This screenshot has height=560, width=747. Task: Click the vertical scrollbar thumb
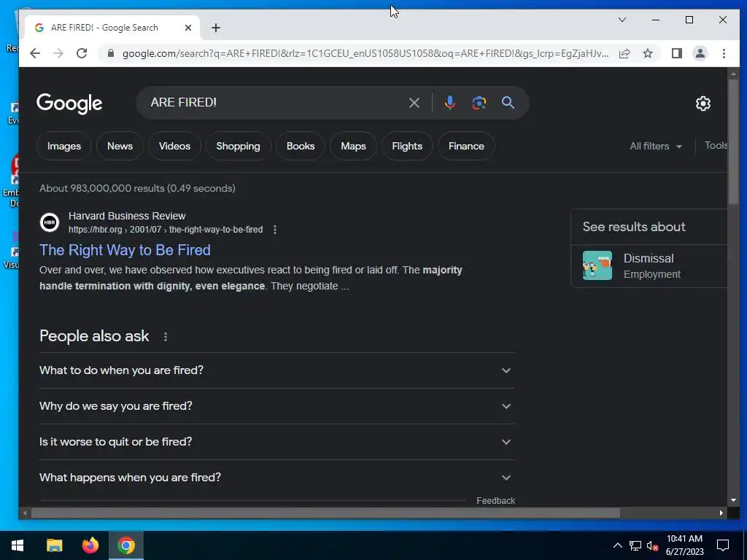(733, 143)
